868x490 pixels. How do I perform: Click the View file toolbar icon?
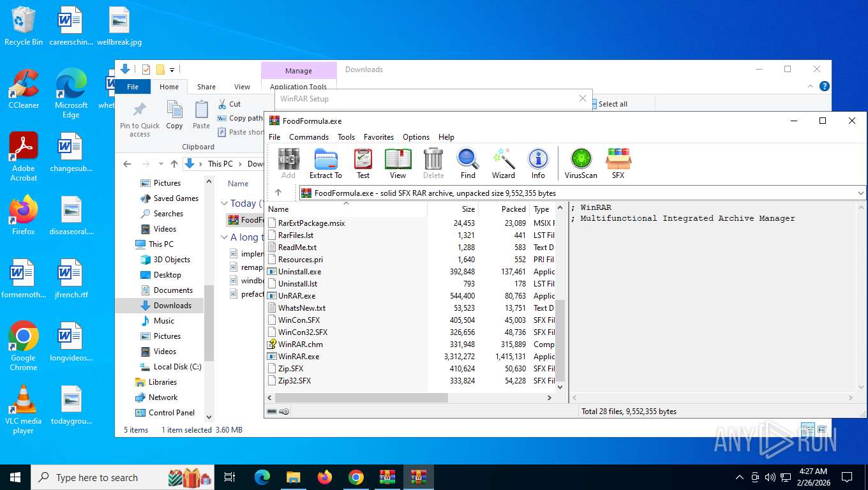[398, 163]
